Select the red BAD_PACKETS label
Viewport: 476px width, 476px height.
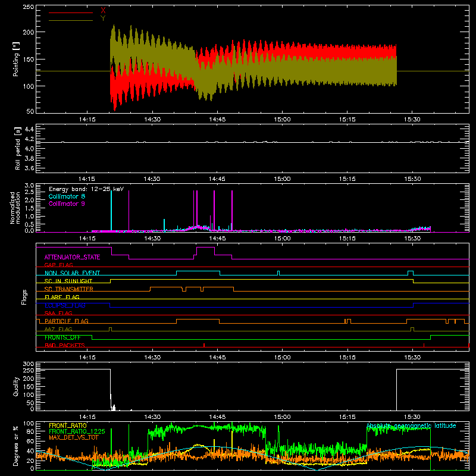(65, 345)
